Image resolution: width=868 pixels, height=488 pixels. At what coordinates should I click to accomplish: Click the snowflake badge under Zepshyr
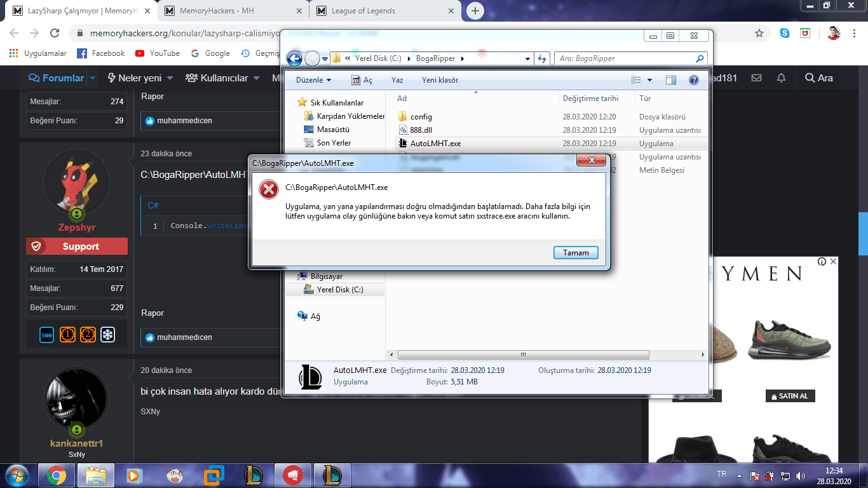click(x=108, y=334)
